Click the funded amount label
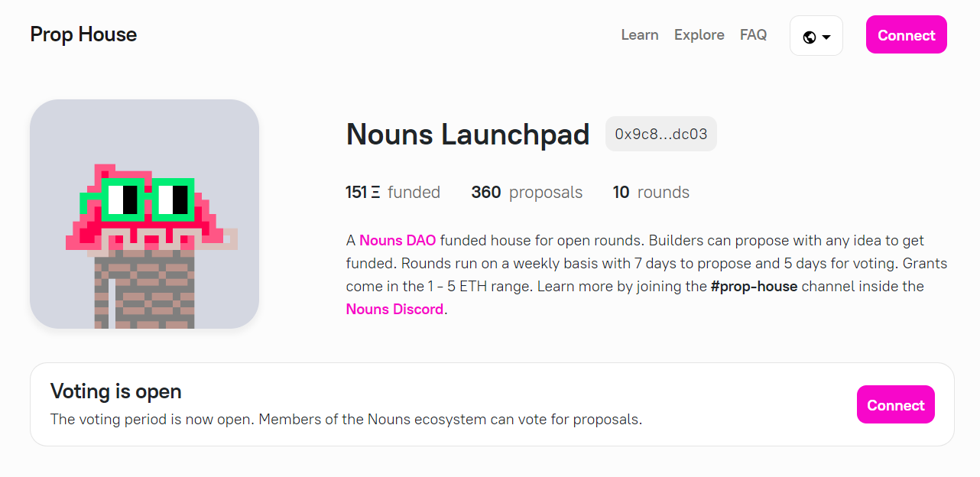 (x=414, y=193)
